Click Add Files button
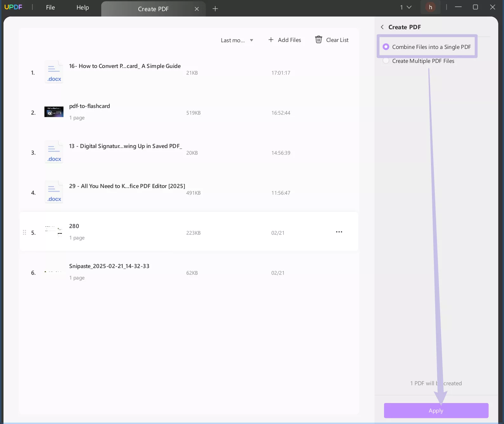The width and height of the screenshot is (504, 424). pos(285,40)
